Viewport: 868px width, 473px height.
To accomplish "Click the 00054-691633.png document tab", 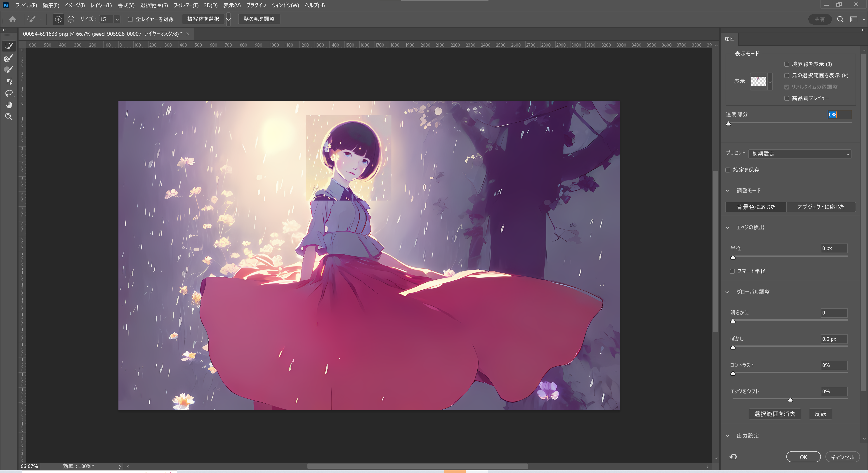I will (x=101, y=34).
